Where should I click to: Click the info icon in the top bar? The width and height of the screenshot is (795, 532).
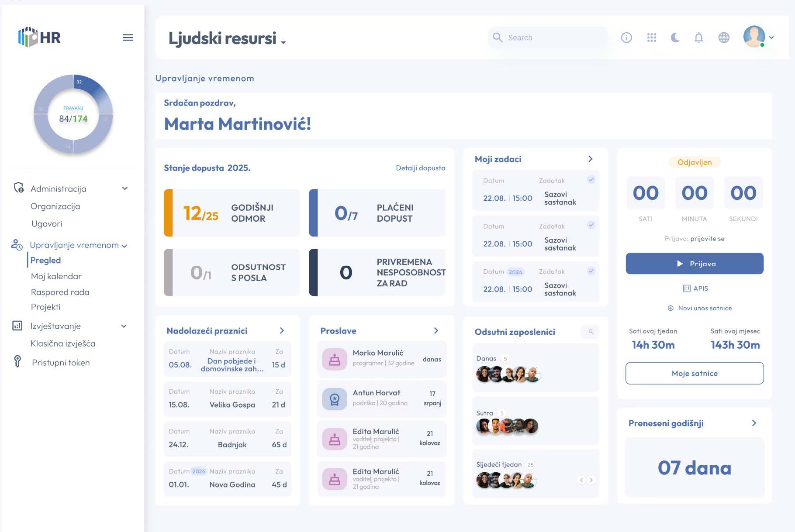tap(626, 38)
